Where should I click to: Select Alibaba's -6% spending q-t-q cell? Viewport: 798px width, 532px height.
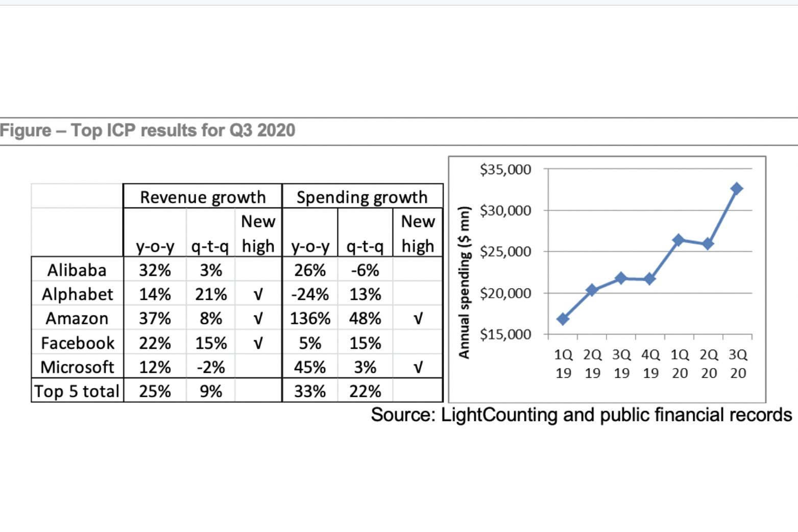365,270
